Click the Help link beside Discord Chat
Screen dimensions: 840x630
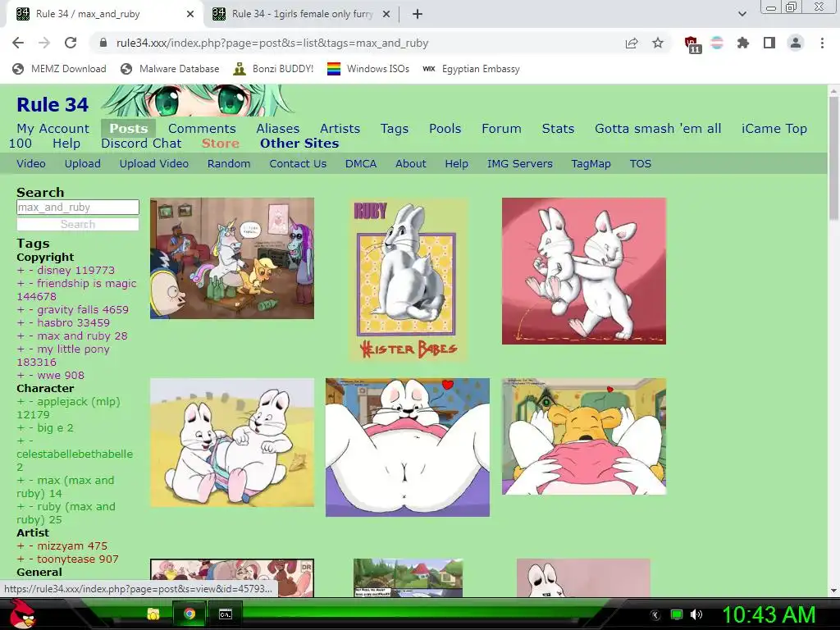(66, 144)
